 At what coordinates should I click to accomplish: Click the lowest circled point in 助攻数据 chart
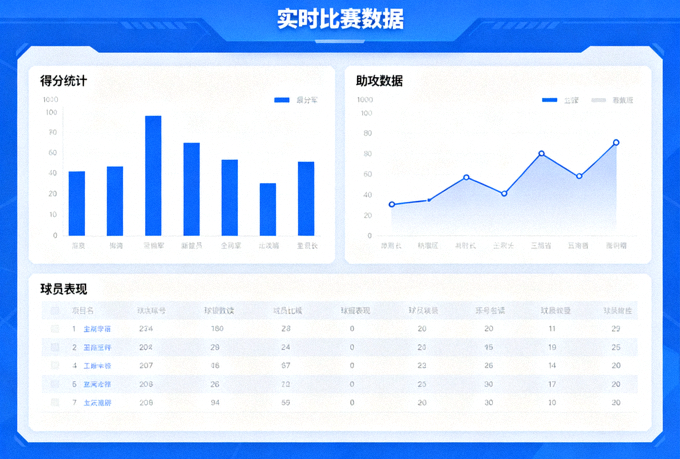392,204
